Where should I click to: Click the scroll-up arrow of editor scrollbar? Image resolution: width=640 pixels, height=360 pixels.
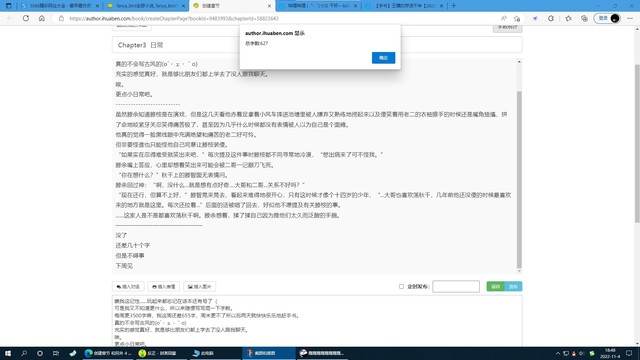[x=519, y=62]
